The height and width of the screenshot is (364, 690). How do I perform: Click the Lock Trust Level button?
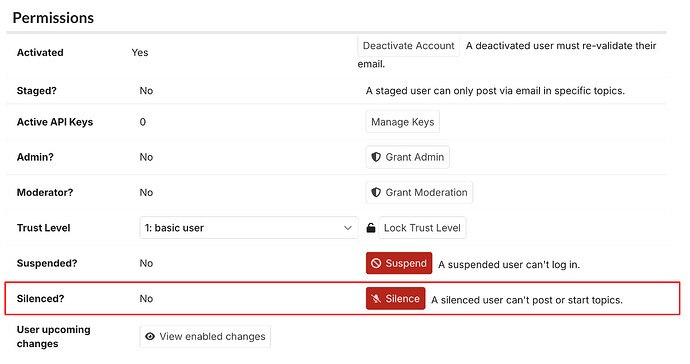point(422,228)
